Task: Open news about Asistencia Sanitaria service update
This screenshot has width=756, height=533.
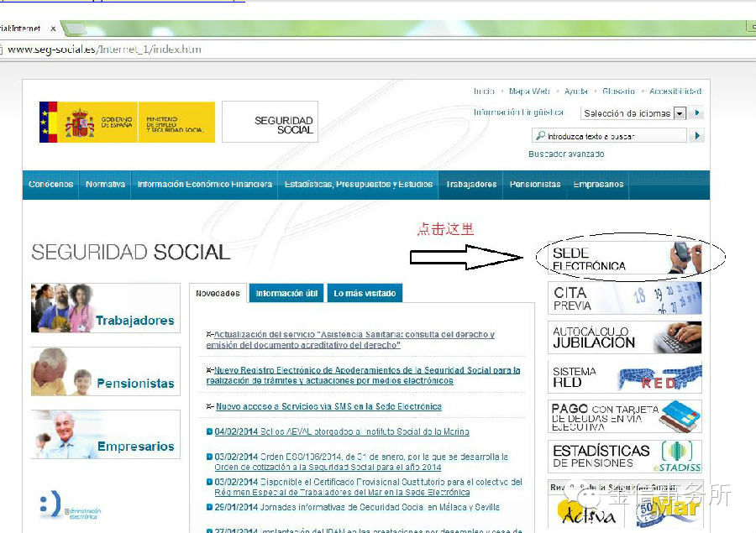Action: click(350, 340)
